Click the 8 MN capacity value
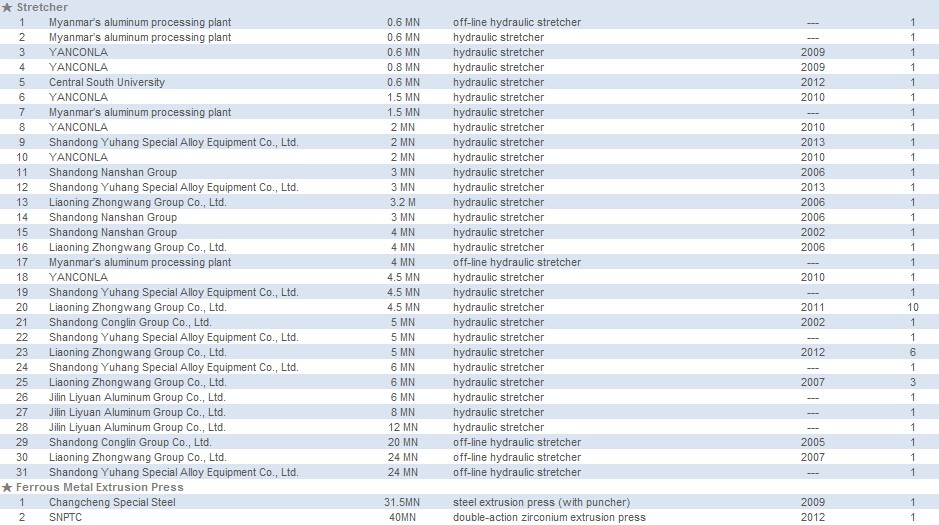 tap(403, 412)
